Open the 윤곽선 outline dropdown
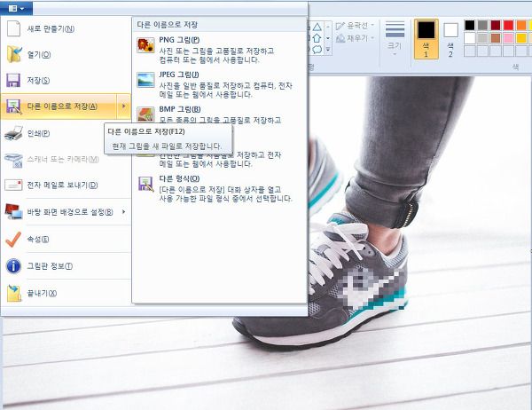 pos(355,26)
